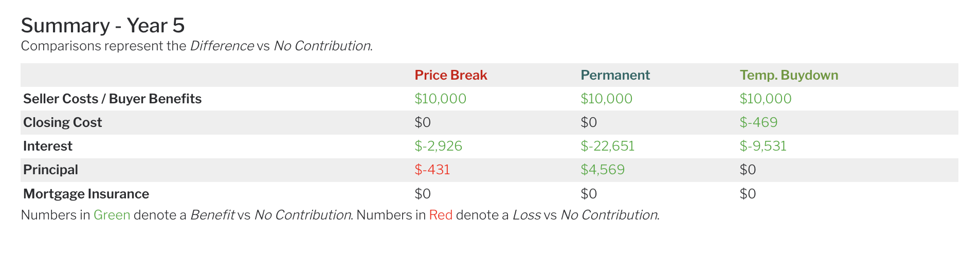The image size is (980, 257).
Task: Click the $10,000 value under Temp. Buydown
Action: click(765, 99)
